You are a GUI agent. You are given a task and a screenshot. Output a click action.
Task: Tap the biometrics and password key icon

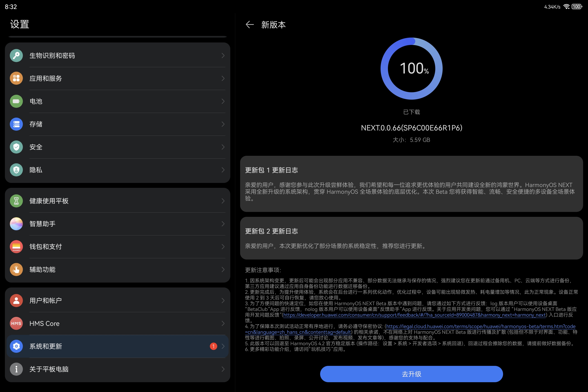pyautogui.click(x=16, y=56)
